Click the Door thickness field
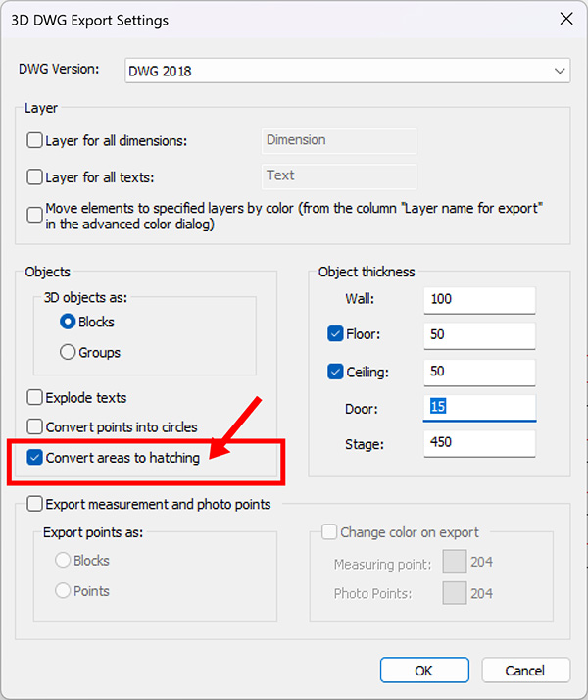588x700 pixels. tap(479, 407)
